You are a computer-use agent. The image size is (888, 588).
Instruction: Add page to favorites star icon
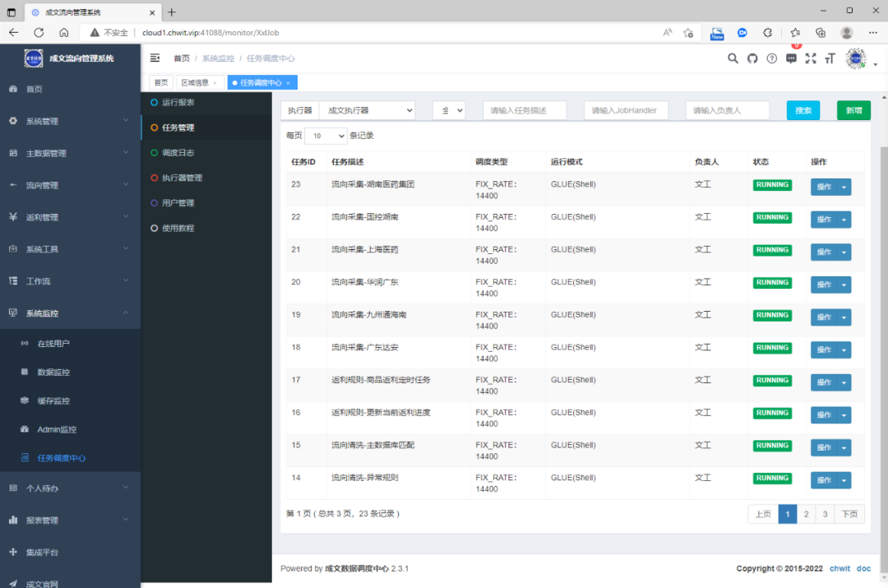pyautogui.click(x=688, y=33)
